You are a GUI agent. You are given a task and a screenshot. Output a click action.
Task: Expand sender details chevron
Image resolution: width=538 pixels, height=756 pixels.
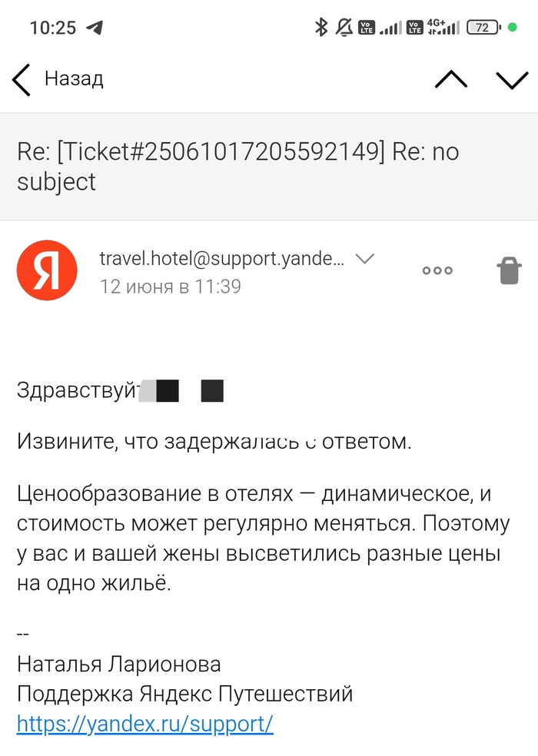click(365, 259)
